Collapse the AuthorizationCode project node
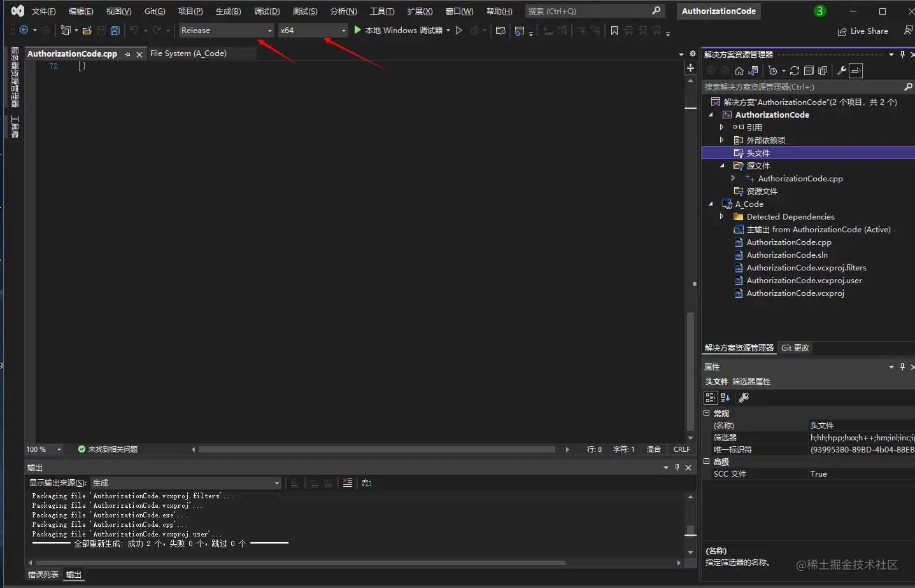Screen dimensions: 915x588 [x=711, y=115]
